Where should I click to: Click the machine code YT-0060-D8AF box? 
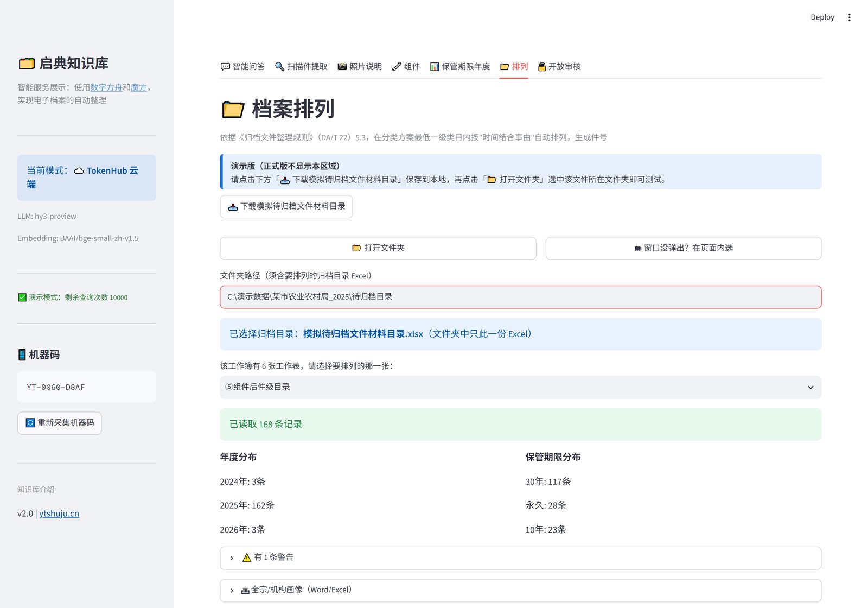tap(87, 387)
